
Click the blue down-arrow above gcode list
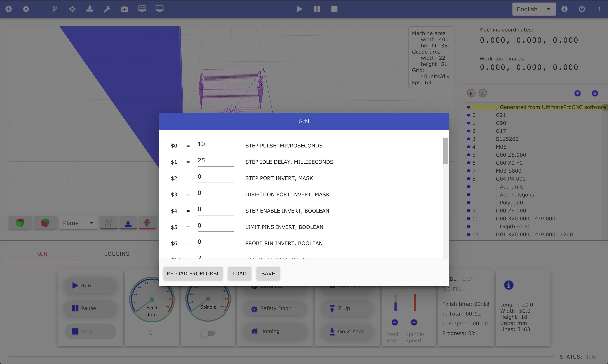pyautogui.click(x=595, y=93)
